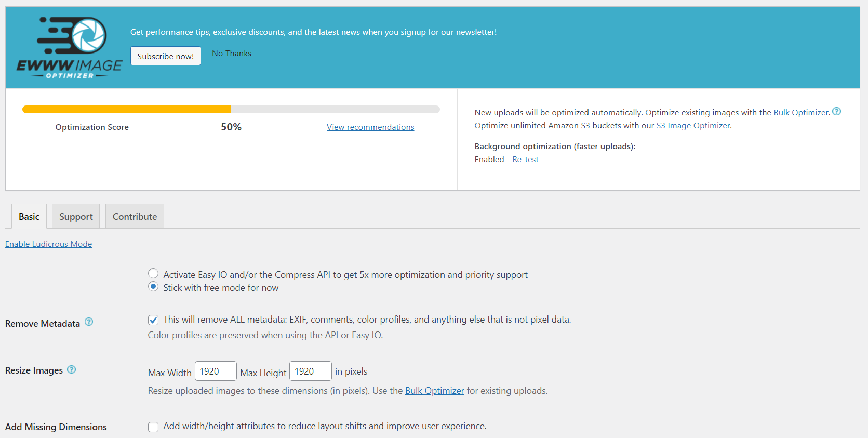Click Re-test background optimization link
Viewport: 868px width, 438px height.
tap(525, 160)
